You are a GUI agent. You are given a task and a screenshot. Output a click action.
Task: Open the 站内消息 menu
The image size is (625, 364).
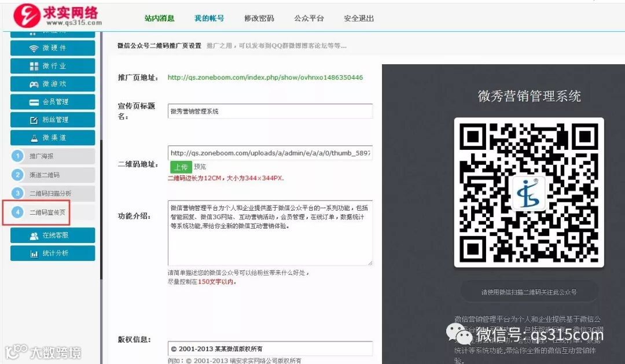tap(160, 18)
